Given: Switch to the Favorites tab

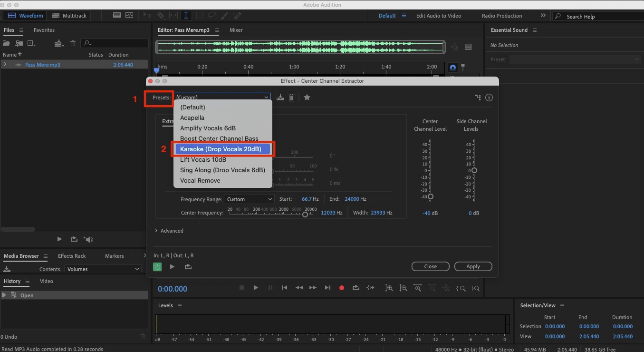Looking at the screenshot, I should click(x=44, y=30).
